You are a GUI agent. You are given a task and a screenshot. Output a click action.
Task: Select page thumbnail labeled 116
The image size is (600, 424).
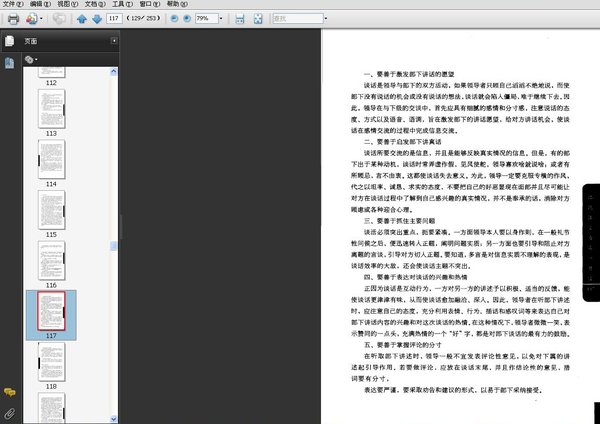tap(52, 261)
